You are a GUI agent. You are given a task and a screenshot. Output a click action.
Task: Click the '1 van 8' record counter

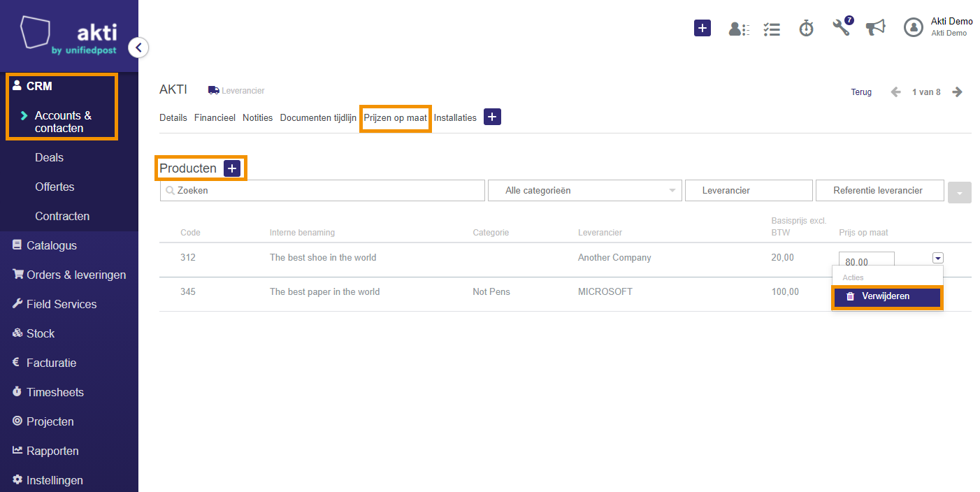pos(926,92)
